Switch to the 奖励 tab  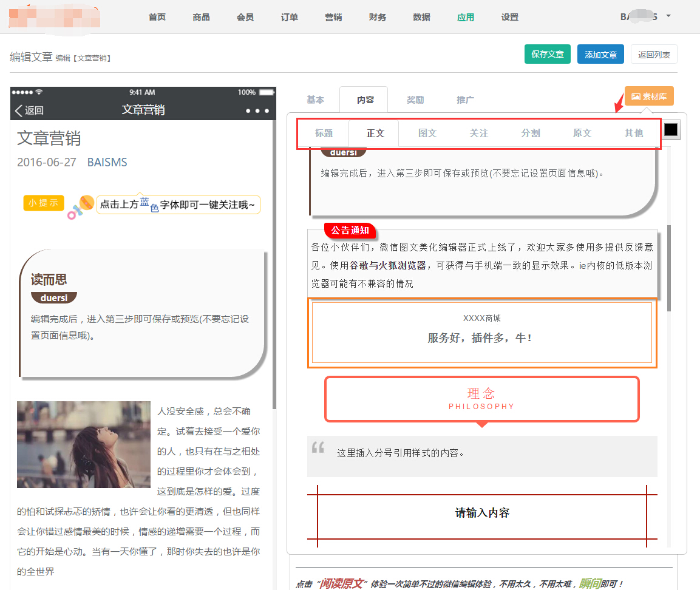(x=415, y=100)
